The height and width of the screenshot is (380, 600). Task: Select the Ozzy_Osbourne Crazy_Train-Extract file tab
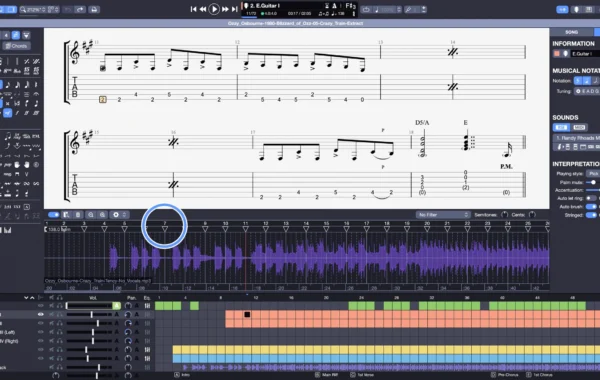tap(295, 23)
